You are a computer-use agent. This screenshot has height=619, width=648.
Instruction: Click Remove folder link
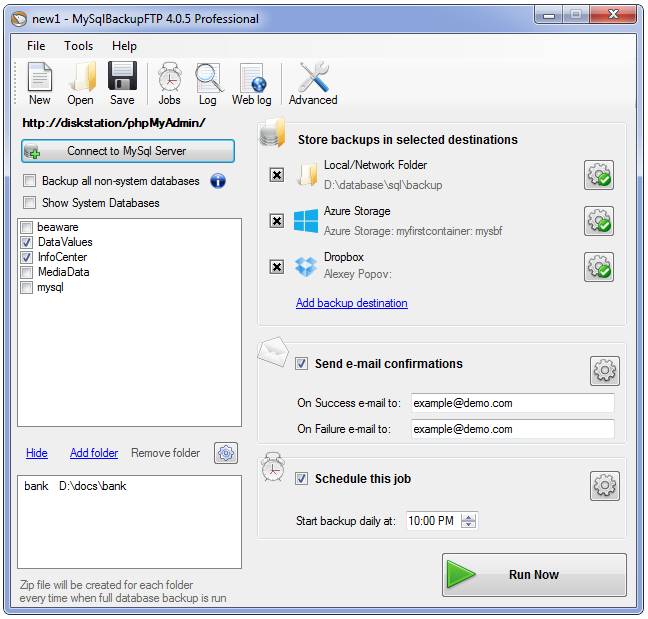pos(165,453)
